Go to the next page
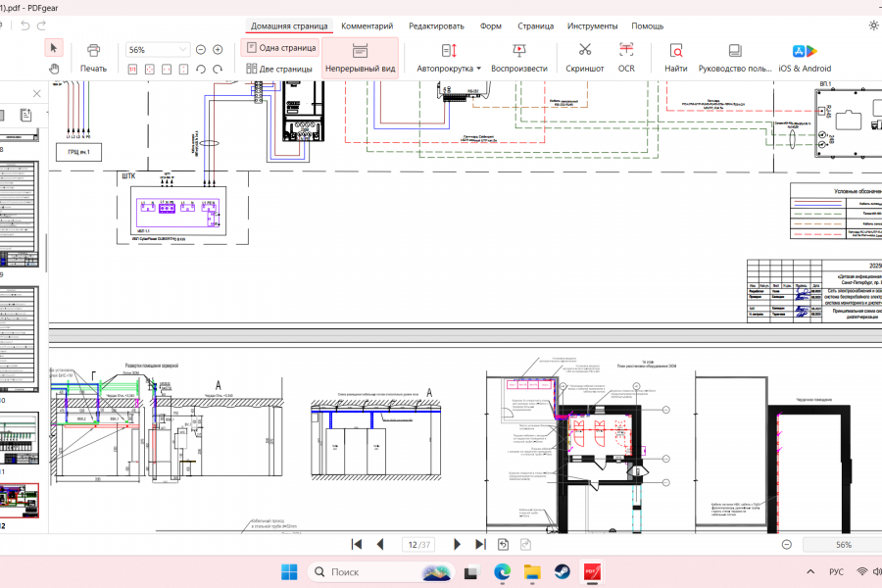The height and width of the screenshot is (588, 882). click(x=457, y=544)
